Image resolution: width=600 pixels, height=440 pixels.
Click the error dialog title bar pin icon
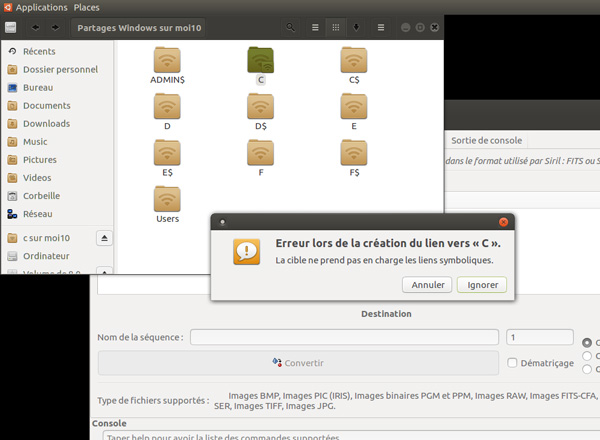[x=222, y=222]
